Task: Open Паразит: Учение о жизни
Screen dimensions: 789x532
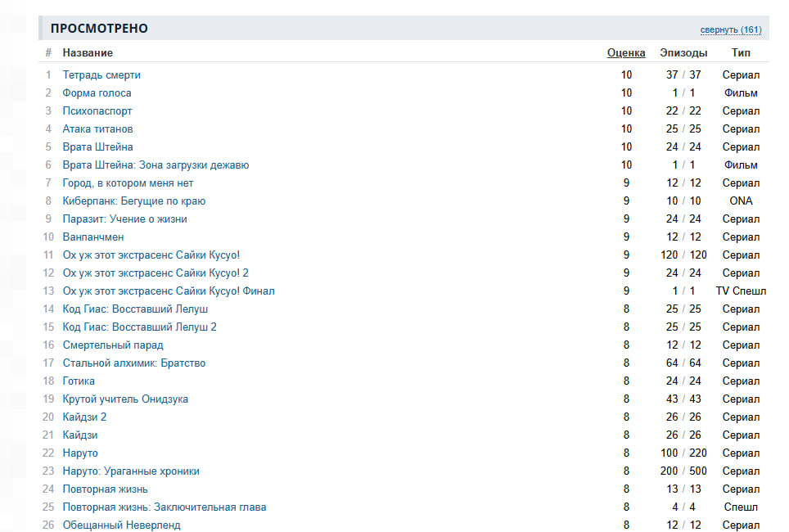Action: click(124, 219)
